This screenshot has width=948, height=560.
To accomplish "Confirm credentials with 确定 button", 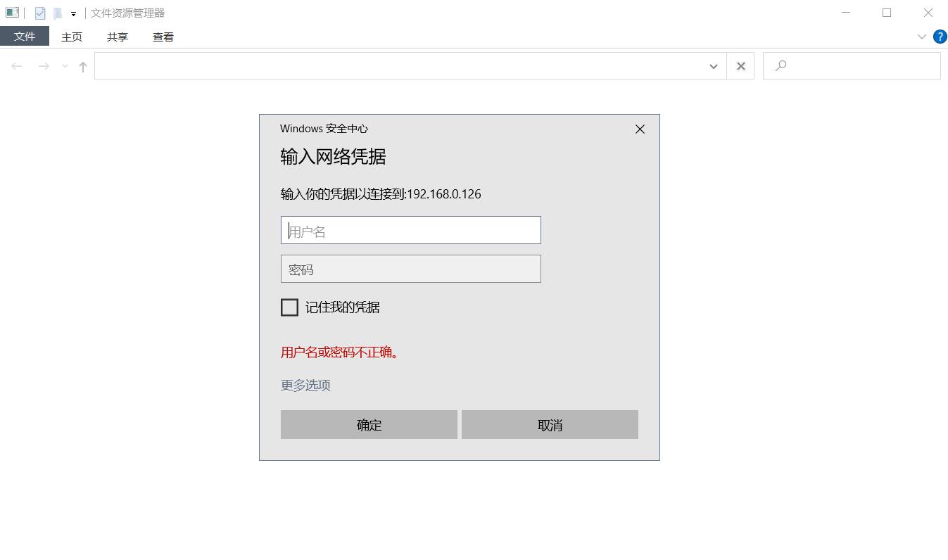I will [x=369, y=425].
